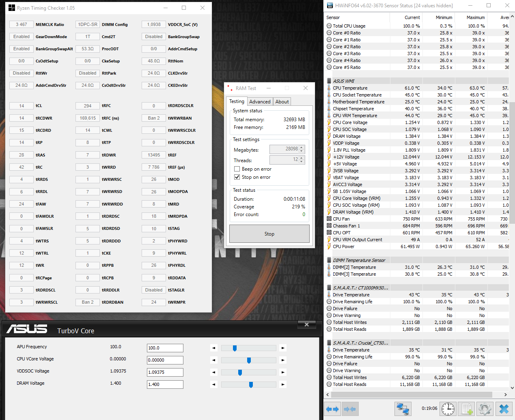Start logging with the spreadsheet-plus icon
This screenshot has height=420, width=515.
click(466, 409)
